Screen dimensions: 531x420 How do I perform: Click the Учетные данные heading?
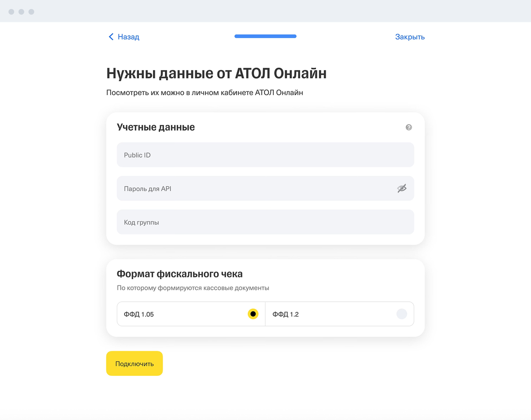pos(156,127)
